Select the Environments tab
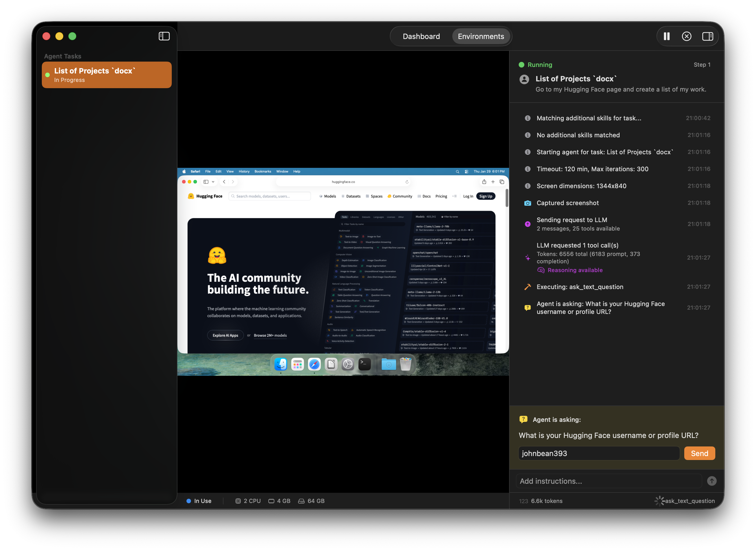Viewport: 756px width, 551px height. [x=481, y=36]
